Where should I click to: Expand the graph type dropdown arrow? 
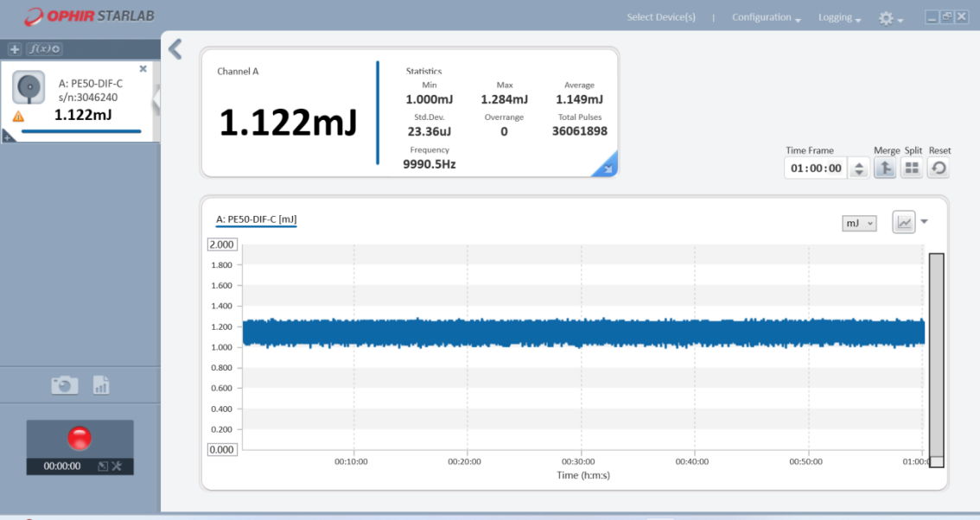tap(925, 222)
